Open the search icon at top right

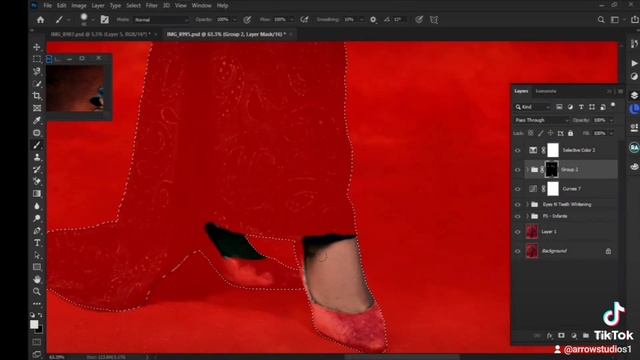pyautogui.click(x=601, y=20)
